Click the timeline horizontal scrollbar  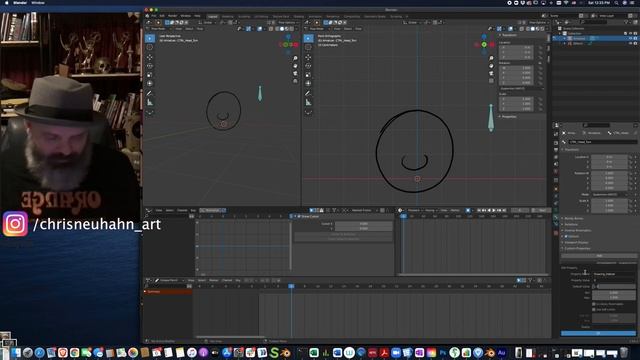click(x=473, y=275)
